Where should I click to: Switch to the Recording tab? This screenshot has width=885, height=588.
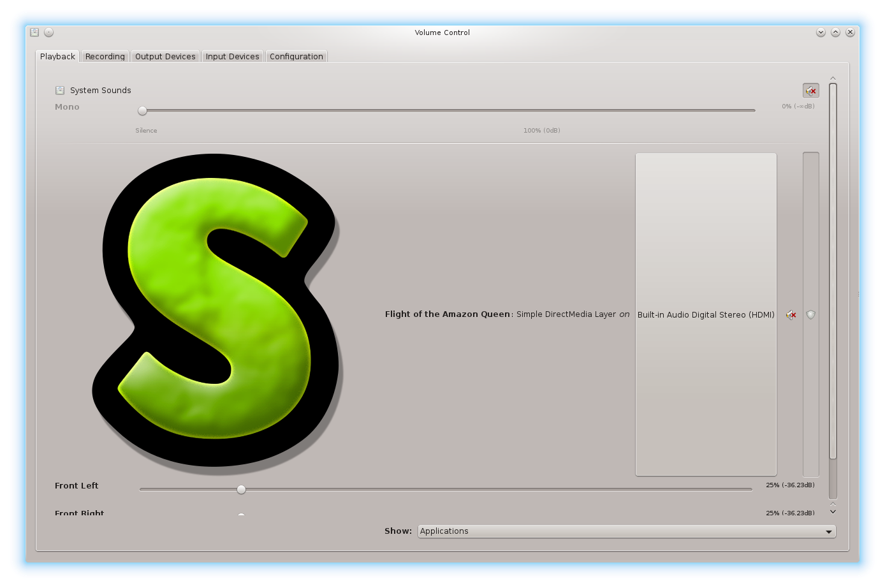pyautogui.click(x=105, y=57)
